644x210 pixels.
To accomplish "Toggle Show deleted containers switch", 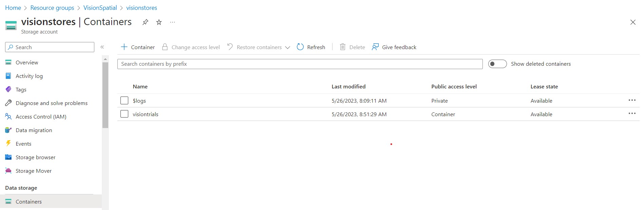I will [x=497, y=64].
